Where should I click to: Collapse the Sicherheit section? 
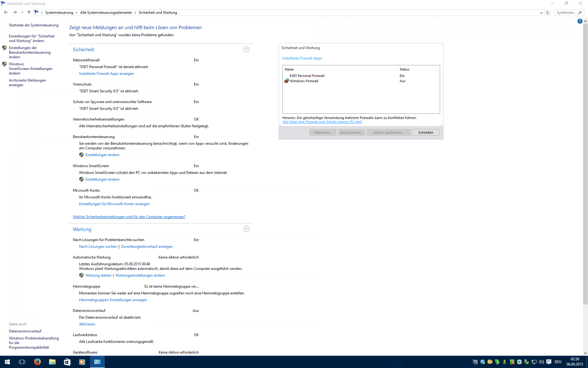click(246, 49)
